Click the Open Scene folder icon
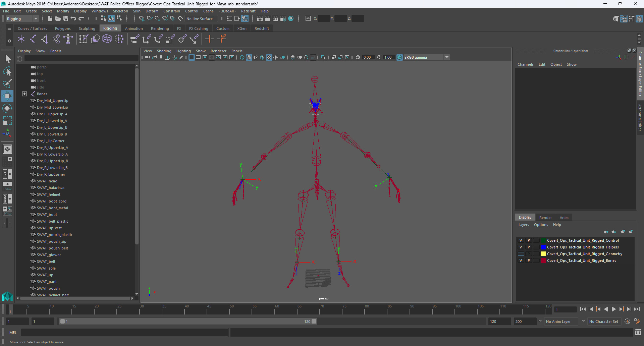This screenshot has width=644, height=346. tap(58, 19)
